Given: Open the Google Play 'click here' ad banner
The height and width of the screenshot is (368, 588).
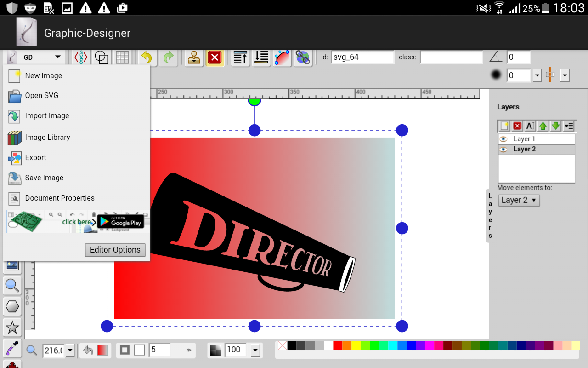Looking at the screenshot, I should pyautogui.click(x=76, y=222).
